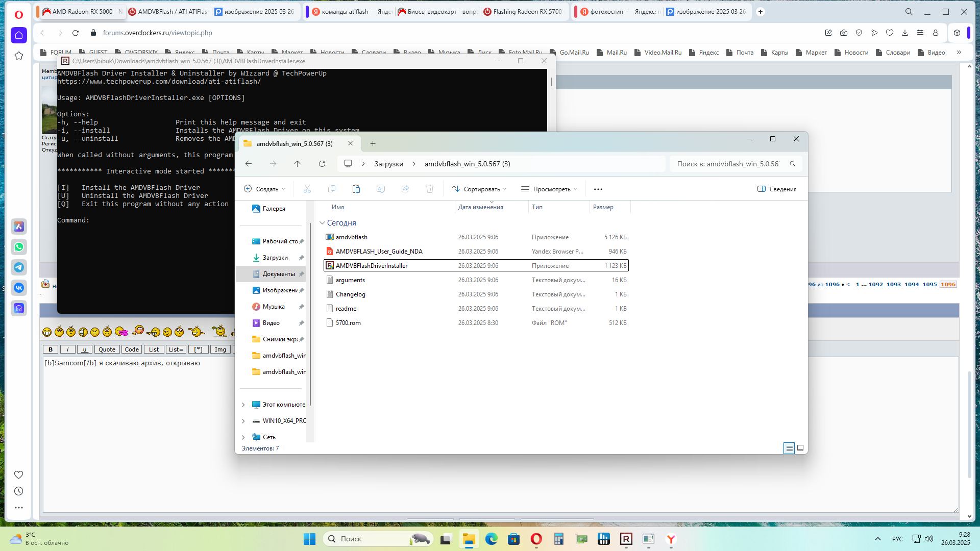The width and height of the screenshot is (980, 551).
Task: Click the Paste icon in Explorer toolbar
Action: point(356,189)
